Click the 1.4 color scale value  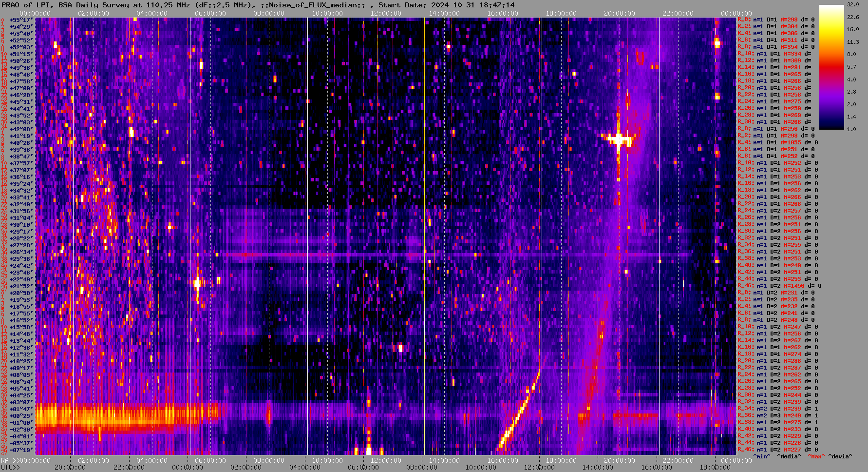(852, 117)
